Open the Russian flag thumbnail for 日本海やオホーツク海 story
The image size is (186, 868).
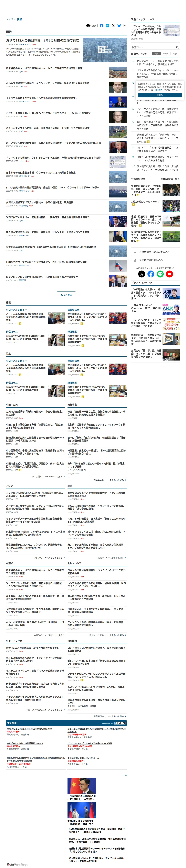(118, 266)
